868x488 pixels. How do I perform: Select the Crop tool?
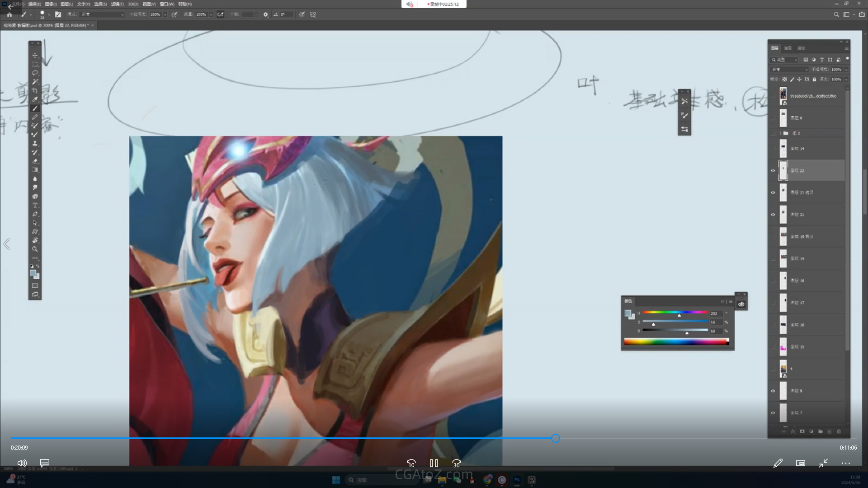(35, 90)
